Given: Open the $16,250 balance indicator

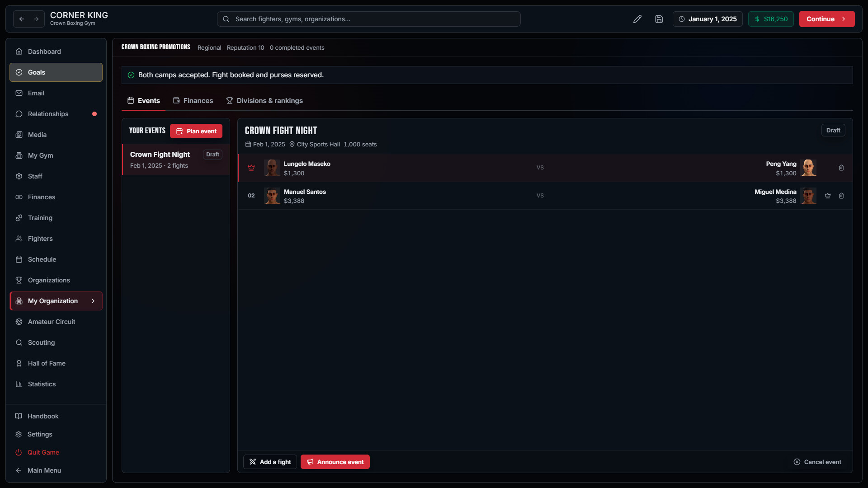Looking at the screenshot, I should (x=771, y=19).
